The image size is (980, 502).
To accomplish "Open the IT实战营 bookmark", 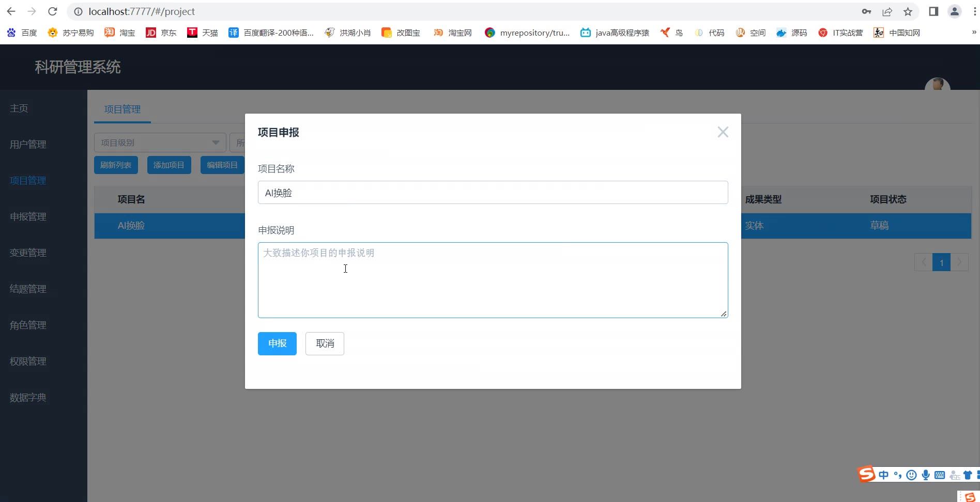I will (x=840, y=33).
